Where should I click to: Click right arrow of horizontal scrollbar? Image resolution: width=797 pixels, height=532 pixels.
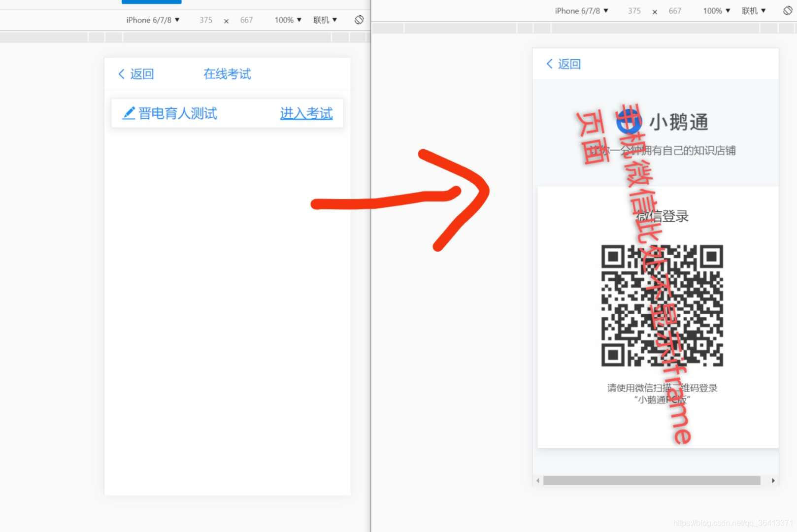(773, 480)
